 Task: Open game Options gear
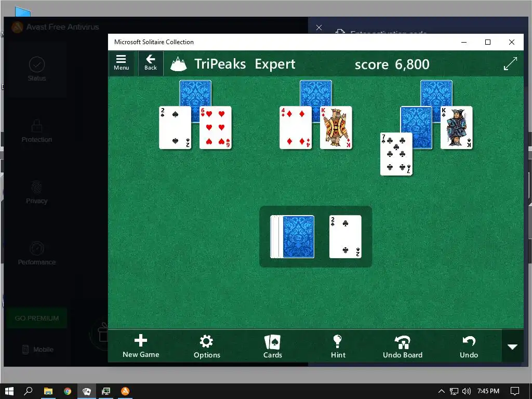pyautogui.click(x=207, y=346)
